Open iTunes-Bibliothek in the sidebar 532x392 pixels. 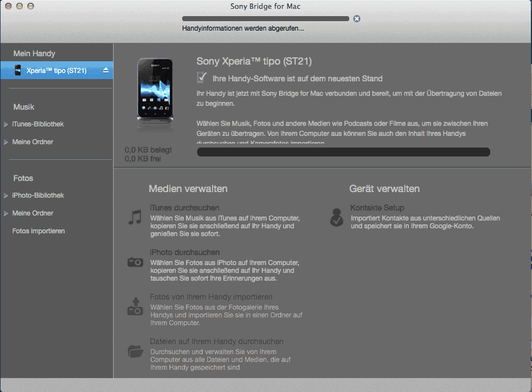38,124
